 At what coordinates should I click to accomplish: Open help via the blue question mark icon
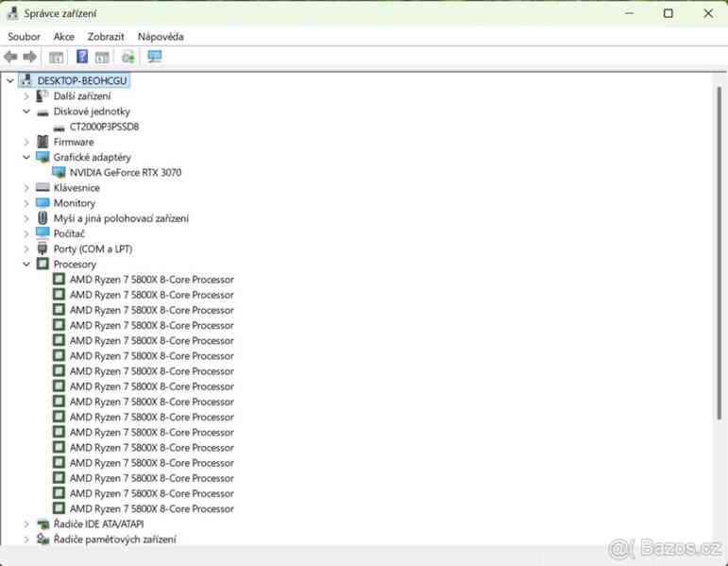(82, 57)
